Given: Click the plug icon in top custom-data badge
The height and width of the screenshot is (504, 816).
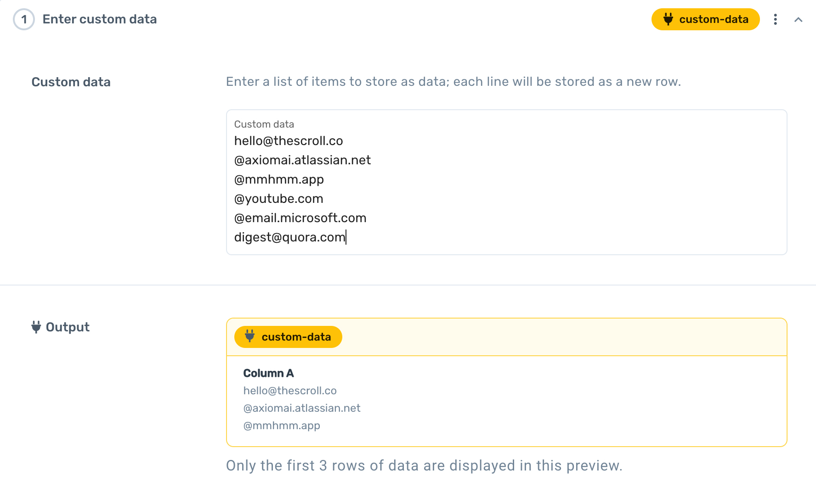Looking at the screenshot, I should [x=668, y=19].
